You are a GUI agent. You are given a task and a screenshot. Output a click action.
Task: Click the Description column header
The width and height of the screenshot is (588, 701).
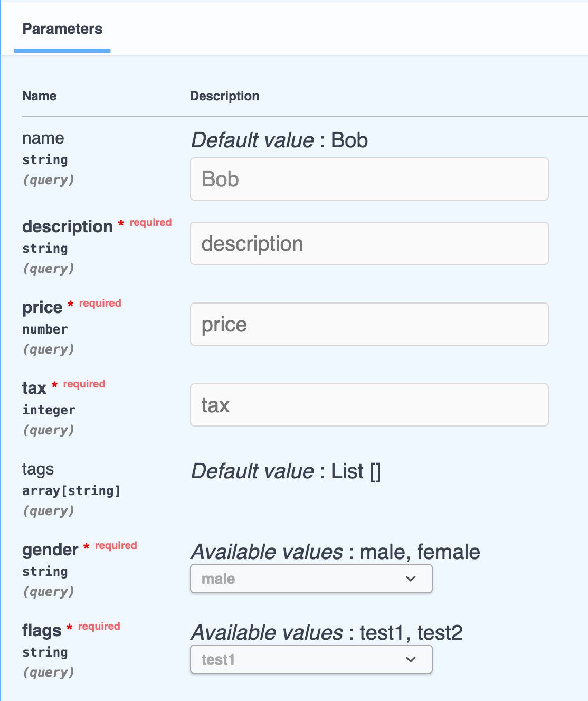224,96
